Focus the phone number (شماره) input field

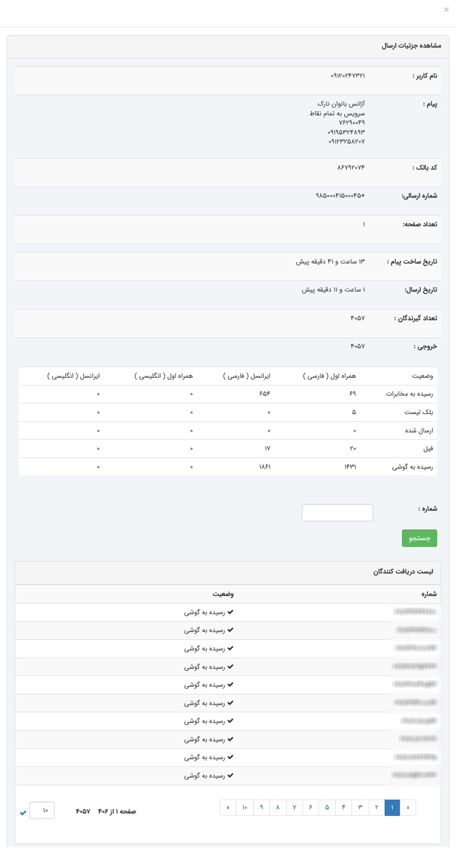coord(337,513)
